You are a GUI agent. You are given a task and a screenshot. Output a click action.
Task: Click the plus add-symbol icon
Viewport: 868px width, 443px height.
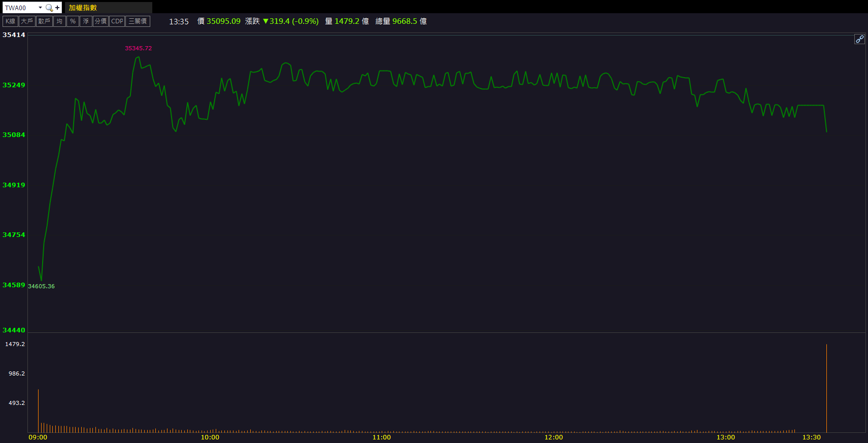57,8
